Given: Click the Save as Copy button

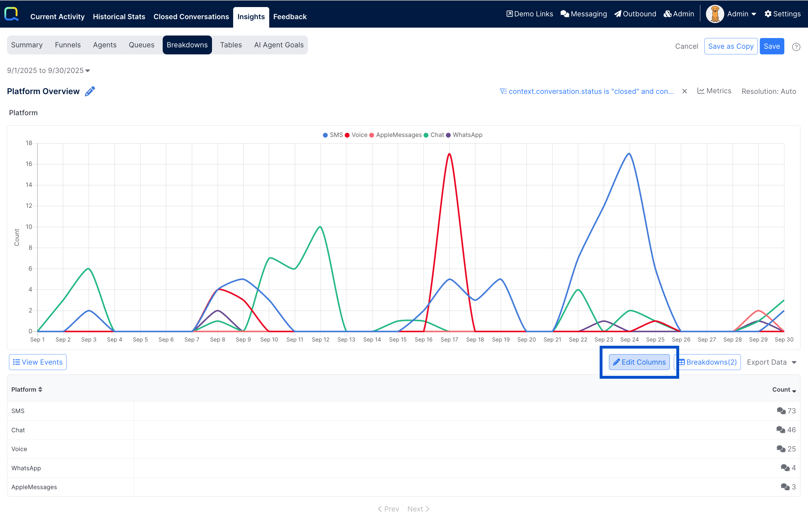Looking at the screenshot, I should pyautogui.click(x=730, y=46).
